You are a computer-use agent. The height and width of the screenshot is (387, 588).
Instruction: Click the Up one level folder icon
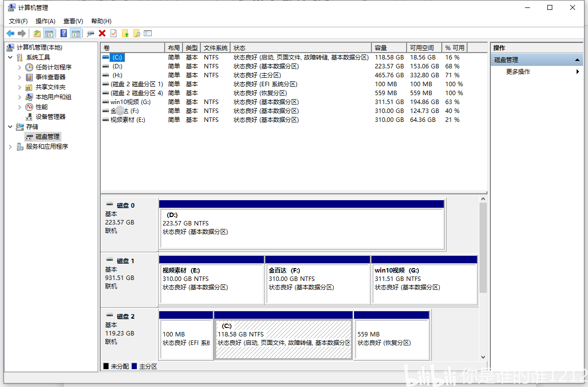pyautogui.click(x=37, y=33)
